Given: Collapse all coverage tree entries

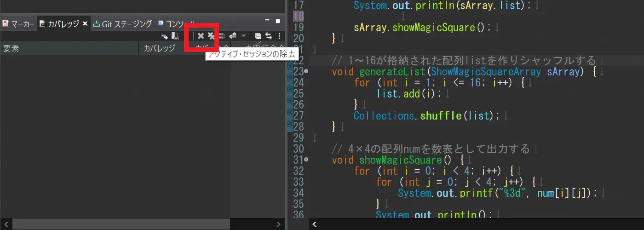Looking at the screenshot, I should (258, 36).
